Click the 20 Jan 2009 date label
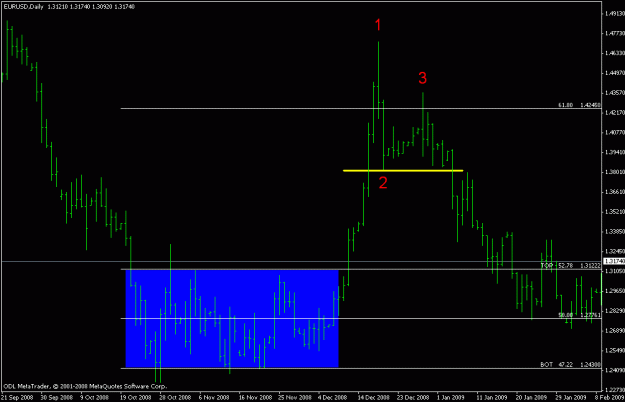The height and width of the screenshot is (402, 625). [531, 397]
